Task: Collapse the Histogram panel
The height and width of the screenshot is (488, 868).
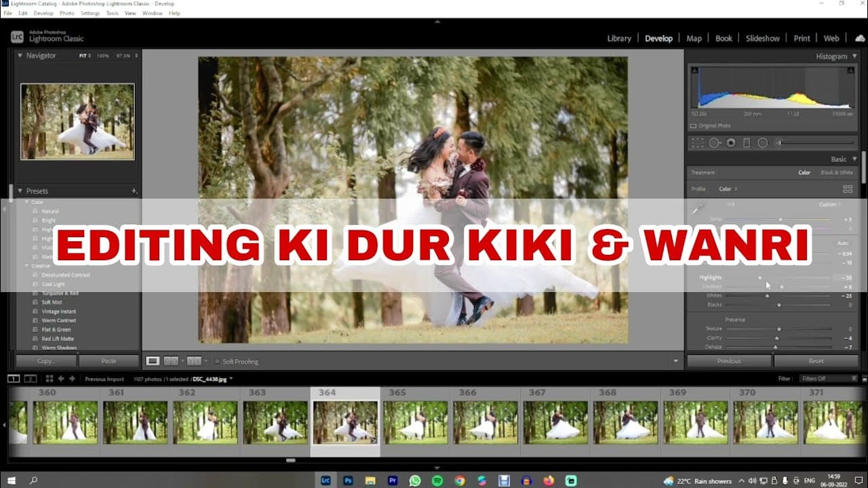Action: coord(854,57)
